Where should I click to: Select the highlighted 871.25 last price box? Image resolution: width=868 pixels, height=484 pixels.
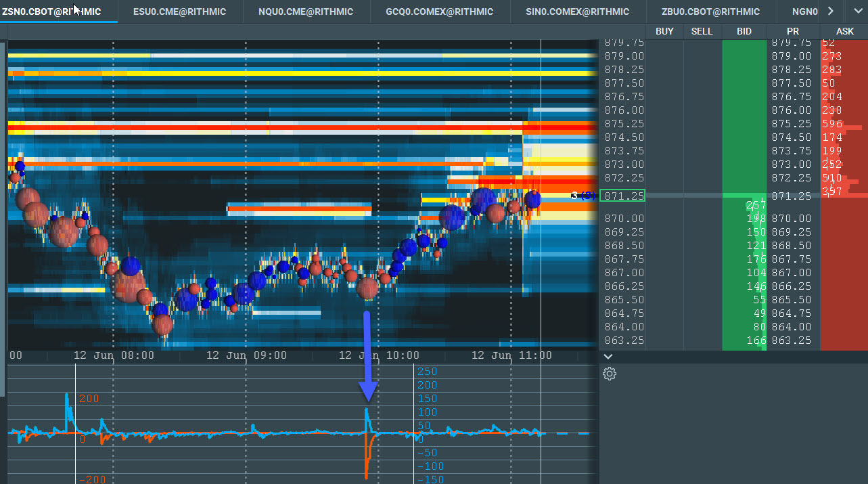(x=622, y=196)
